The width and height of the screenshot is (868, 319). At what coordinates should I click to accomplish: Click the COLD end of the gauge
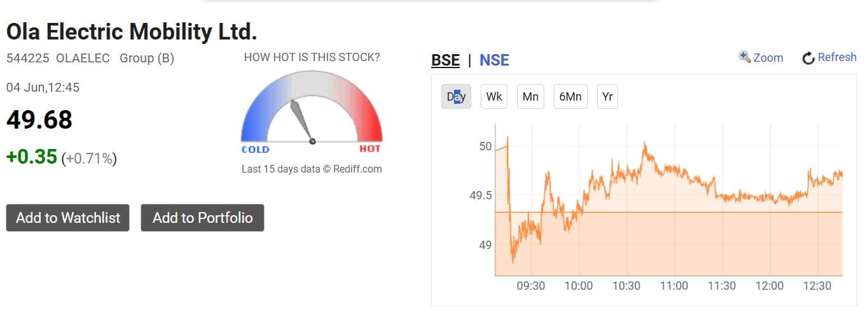256,149
